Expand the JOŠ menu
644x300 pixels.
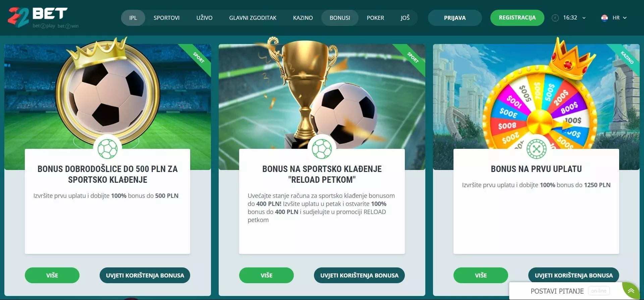tap(405, 18)
